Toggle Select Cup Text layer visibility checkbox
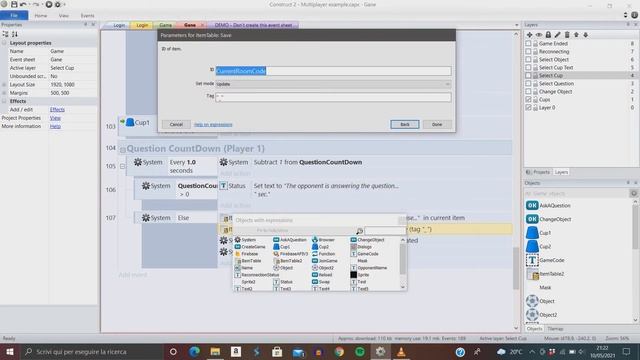 [x=528, y=67]
